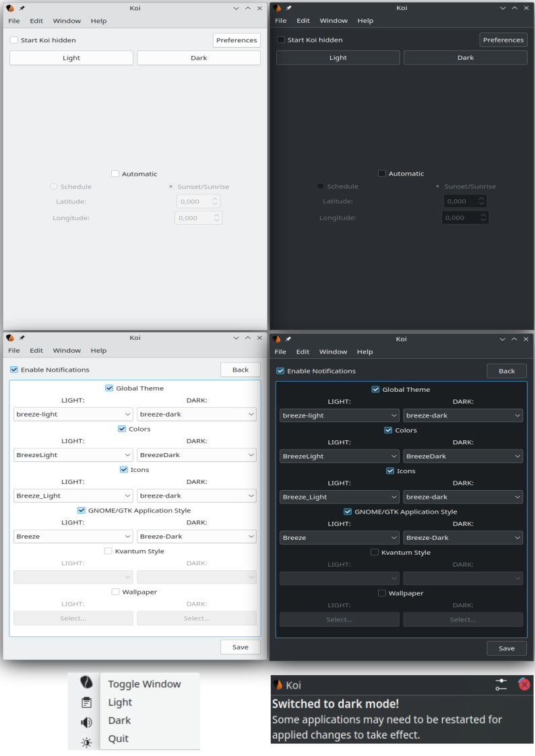
Task: Open File menu in top-left light window
Action: [x=14, y=21]
